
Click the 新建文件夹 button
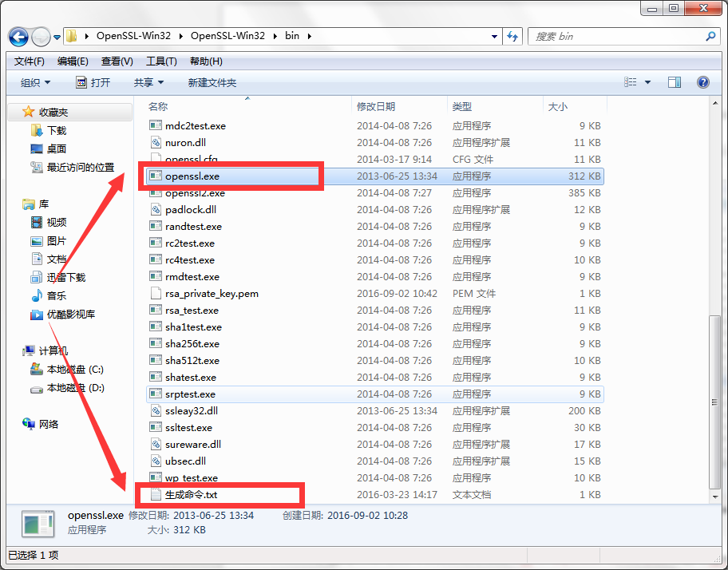(x=212, y=83)
